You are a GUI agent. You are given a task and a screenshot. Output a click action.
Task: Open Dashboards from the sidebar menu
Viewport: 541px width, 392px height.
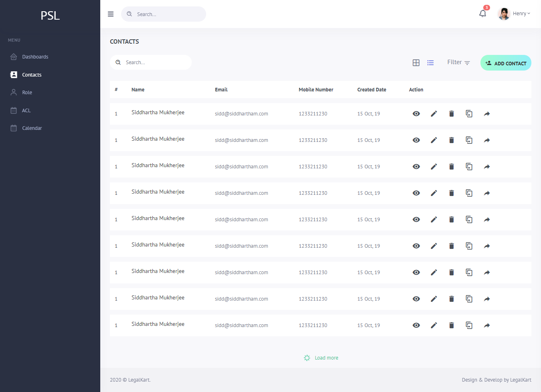point(35,57)
